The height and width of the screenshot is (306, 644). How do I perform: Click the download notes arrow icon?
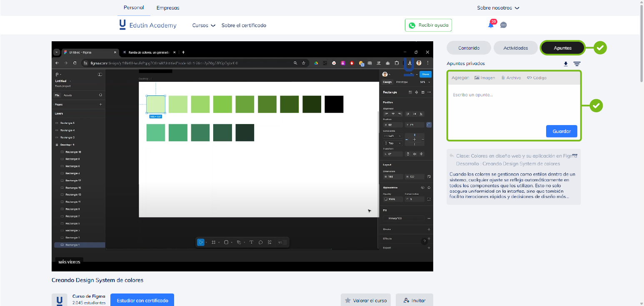pos(566,64)
